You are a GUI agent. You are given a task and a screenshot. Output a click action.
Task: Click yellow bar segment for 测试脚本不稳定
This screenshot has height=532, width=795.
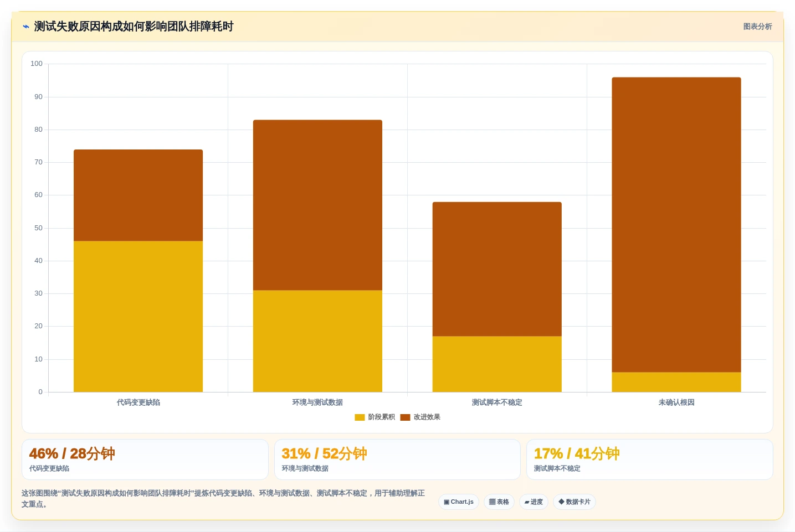[497, 364]
